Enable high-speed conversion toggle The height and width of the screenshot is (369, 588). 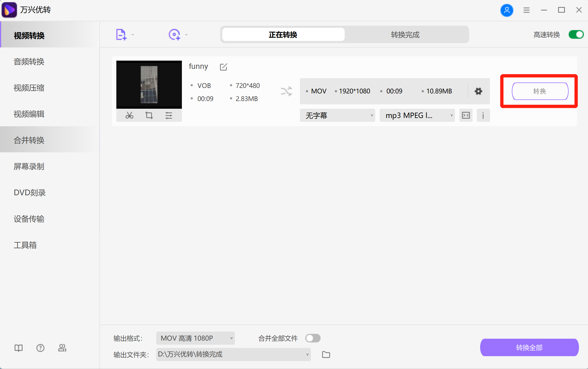(x=576, y=34)
